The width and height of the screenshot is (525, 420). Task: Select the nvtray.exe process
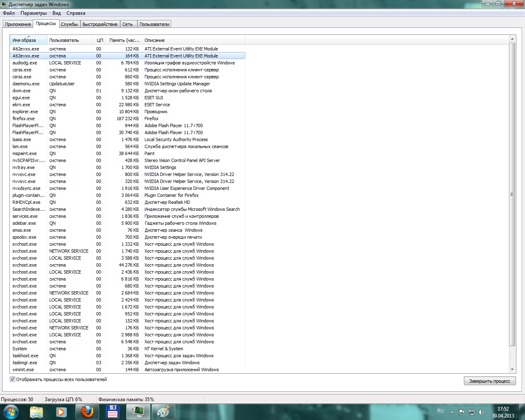[x=128, y=167]
